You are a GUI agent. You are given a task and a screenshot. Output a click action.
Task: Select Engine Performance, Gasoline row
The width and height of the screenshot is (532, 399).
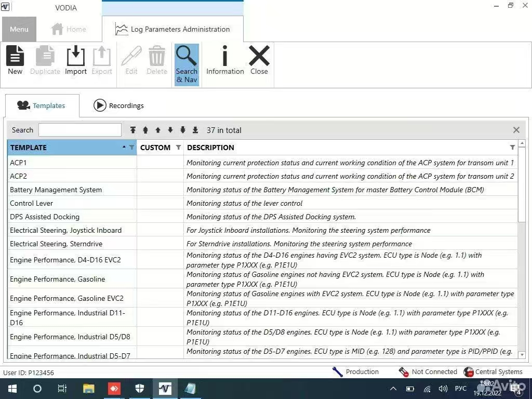[x=262, y=279]
